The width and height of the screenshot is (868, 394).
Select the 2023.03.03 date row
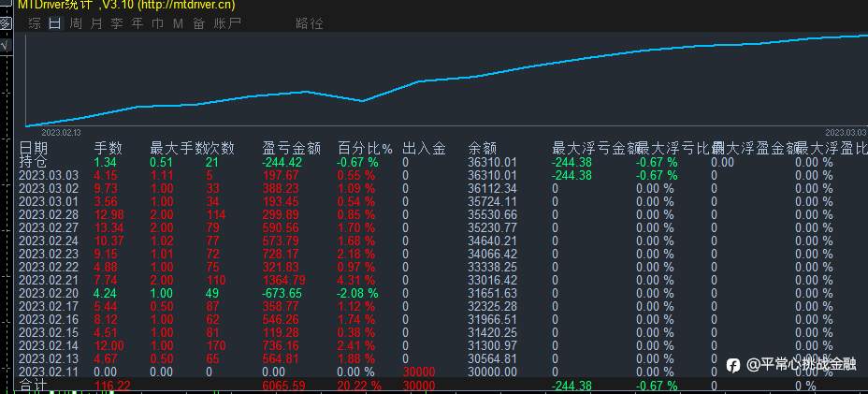[49, 175]
